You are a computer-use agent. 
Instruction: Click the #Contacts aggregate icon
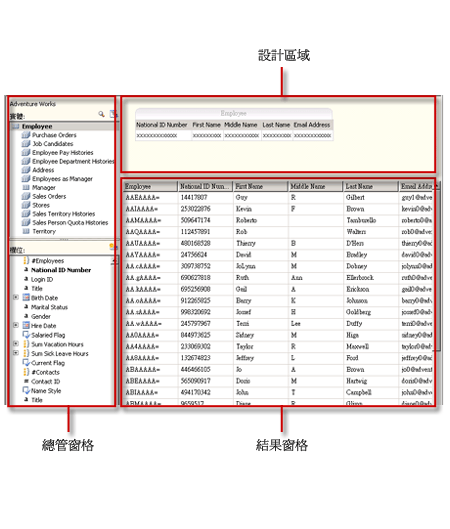click(x=26, y=372)
